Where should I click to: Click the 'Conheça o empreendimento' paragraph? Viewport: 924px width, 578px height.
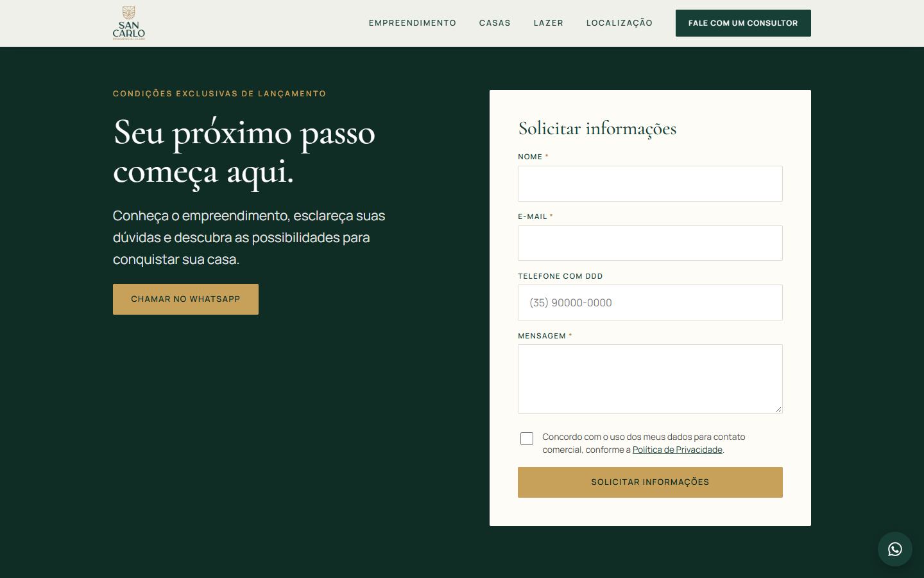pos(249,238)
